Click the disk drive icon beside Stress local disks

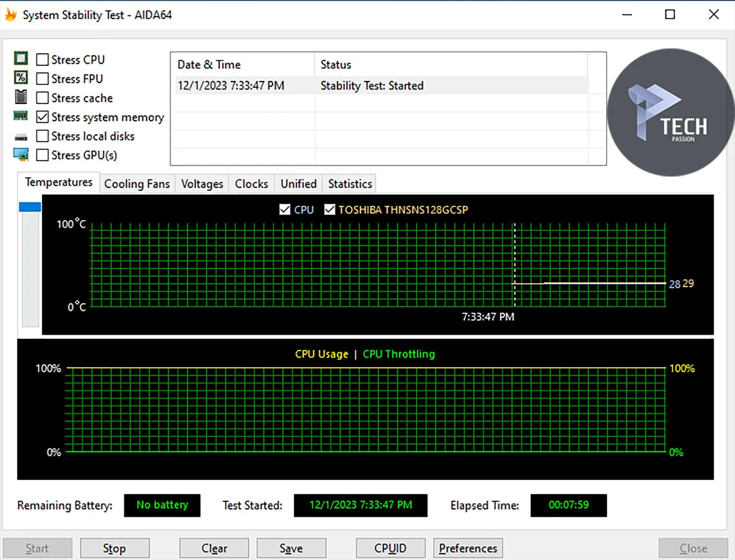[x=21, y=137]
